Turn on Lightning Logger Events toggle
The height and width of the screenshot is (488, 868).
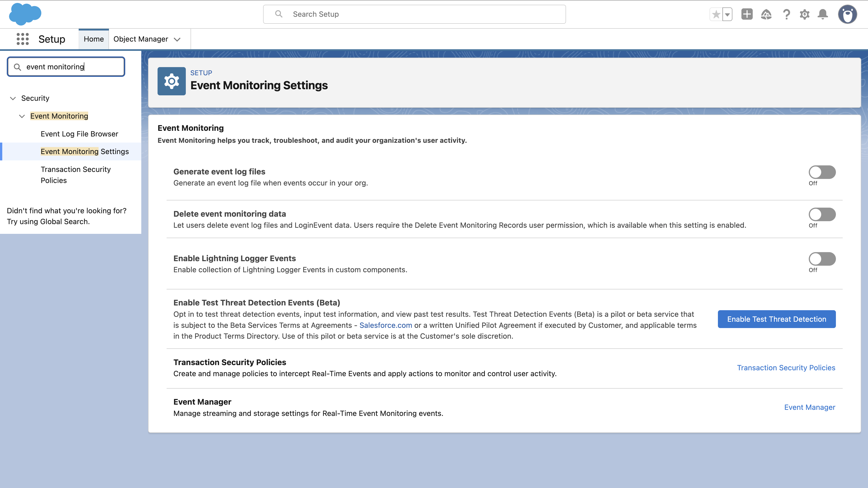click(x=822, y=259)
